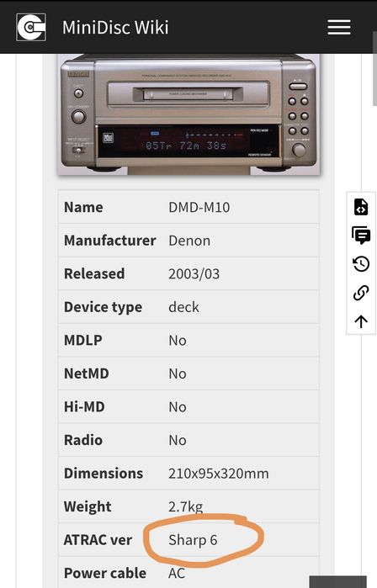The width and height of the screenshot is (377, 588).
Task: Select the value DMD-M10
Action: (x=199, y=208)
